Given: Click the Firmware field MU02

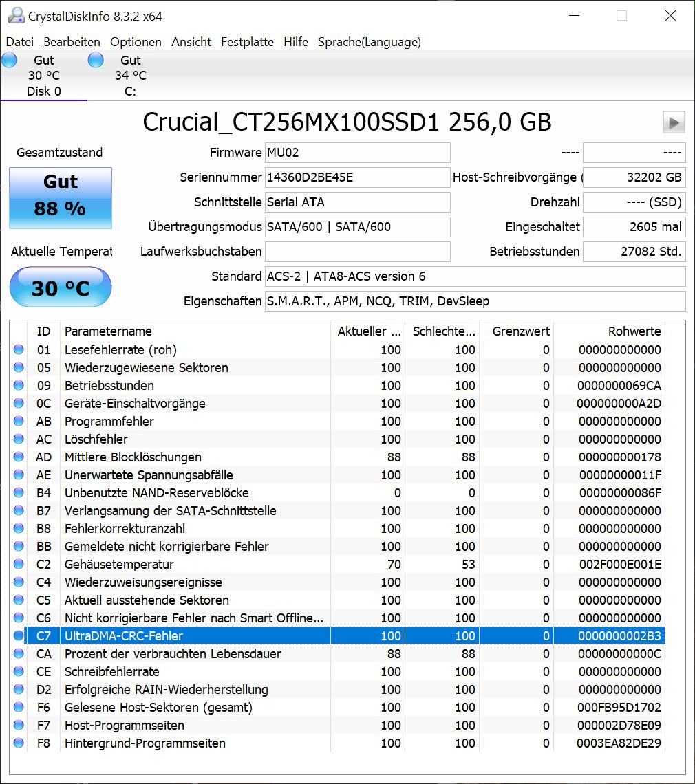Looking at the screenshot, I should tap(357, 153).
